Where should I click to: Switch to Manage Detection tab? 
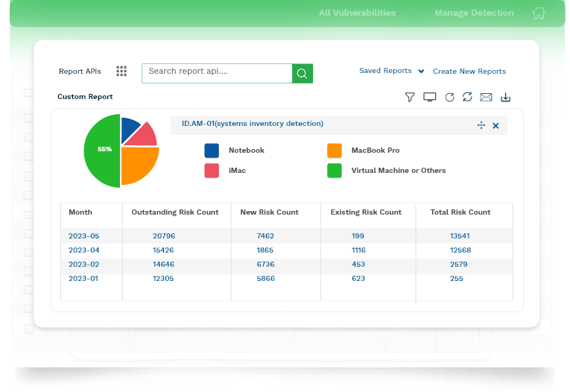tap(474, 13)
